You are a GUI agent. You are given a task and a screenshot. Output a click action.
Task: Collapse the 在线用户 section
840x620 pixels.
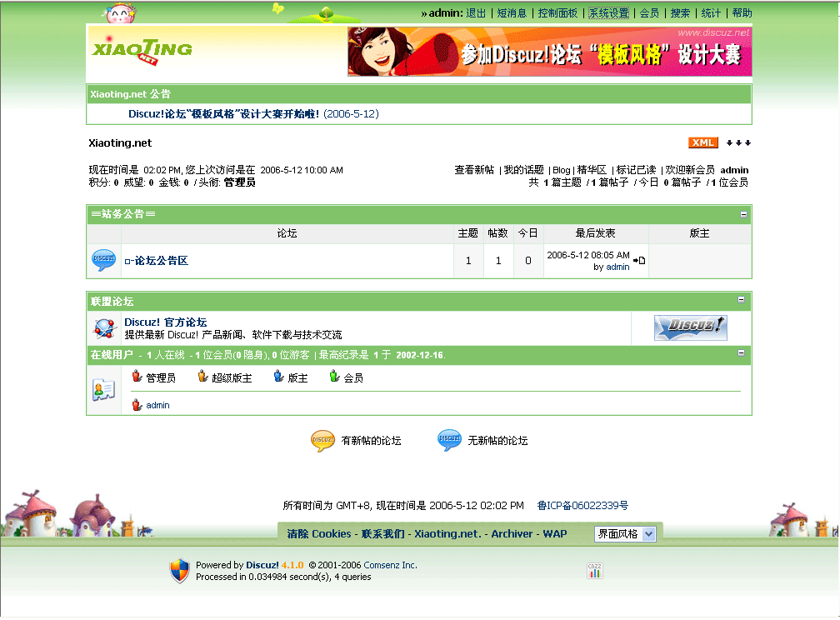coord(742,353)
